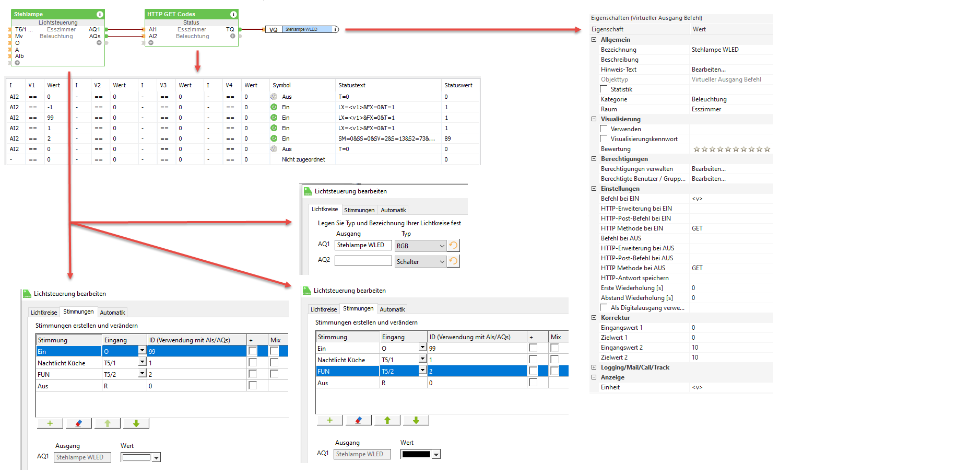Open Automatik tab in the AQ1/AQ2 Lichtkreise dialog
This screenshot has height=473, width=980.
(393, 210)
